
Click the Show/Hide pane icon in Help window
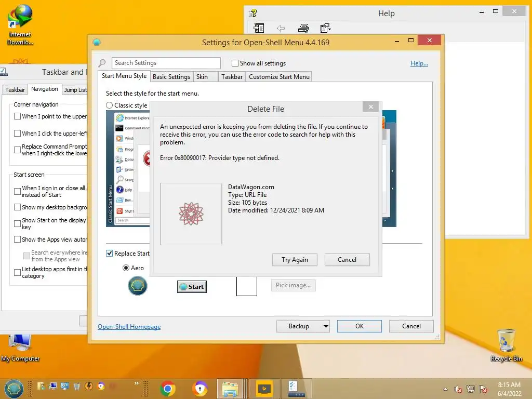pyautogui.click(x=259, y=28)
